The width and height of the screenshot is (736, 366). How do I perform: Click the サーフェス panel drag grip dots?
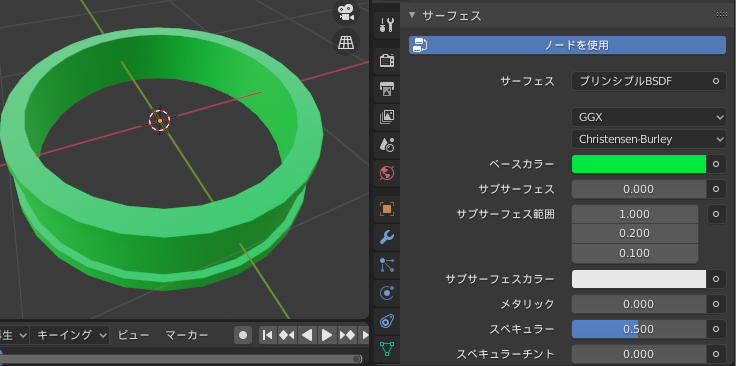pos(721,15)
